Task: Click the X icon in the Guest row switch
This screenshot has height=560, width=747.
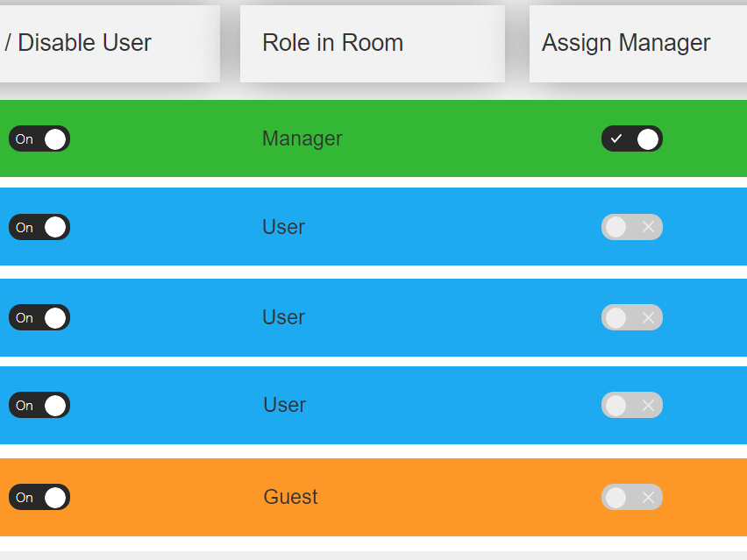Action: [x=648, y=498]
